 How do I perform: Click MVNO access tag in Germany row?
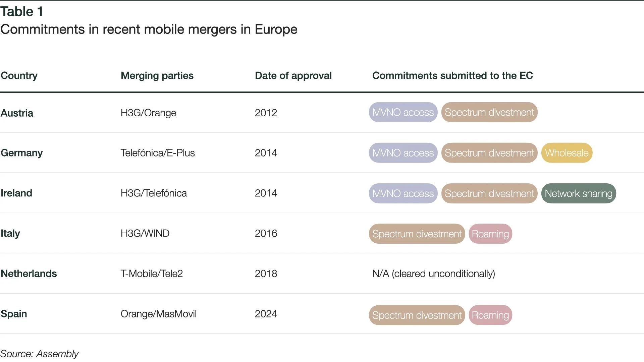coord(403,153)
